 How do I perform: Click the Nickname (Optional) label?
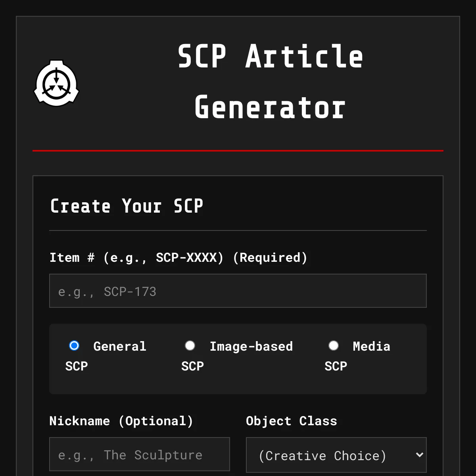pos(121,421)
